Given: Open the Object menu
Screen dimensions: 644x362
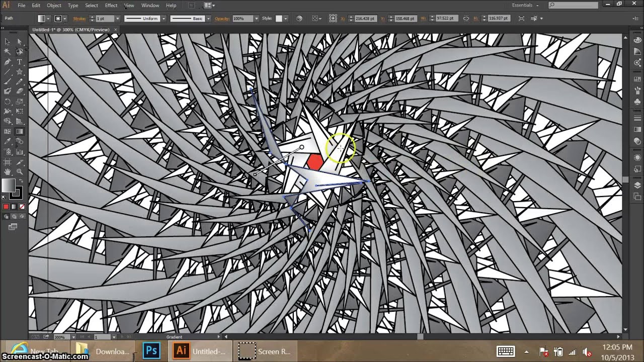Looking at the screenshot, I should [x=54, y=5].
